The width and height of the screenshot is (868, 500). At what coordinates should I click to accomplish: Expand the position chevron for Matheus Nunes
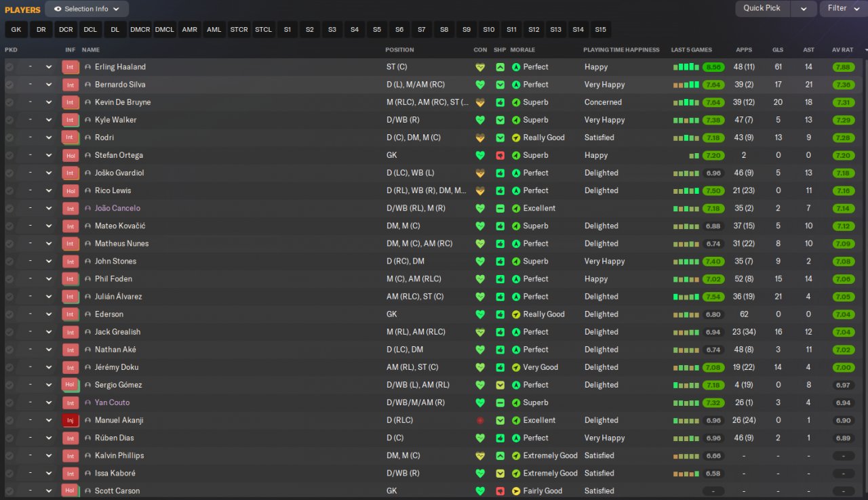point(49,244)
